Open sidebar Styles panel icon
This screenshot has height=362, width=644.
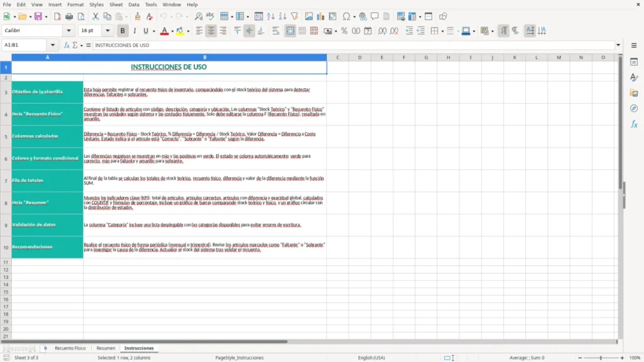pyautogui.click(x=634, y=77)
